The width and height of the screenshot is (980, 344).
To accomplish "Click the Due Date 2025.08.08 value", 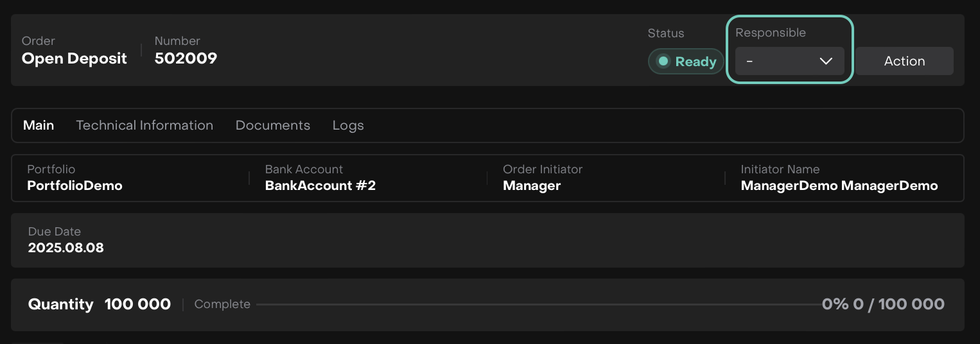I will coord(66,247).
